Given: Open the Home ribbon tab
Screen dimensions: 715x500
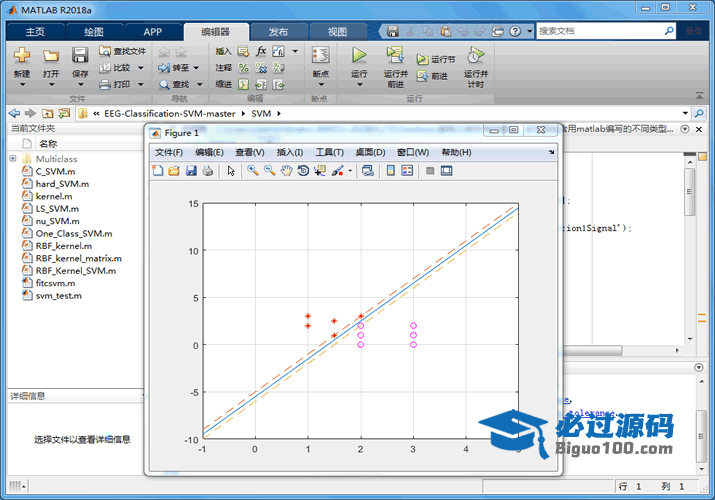Looking at the screenshot, I should coord(35,31).
